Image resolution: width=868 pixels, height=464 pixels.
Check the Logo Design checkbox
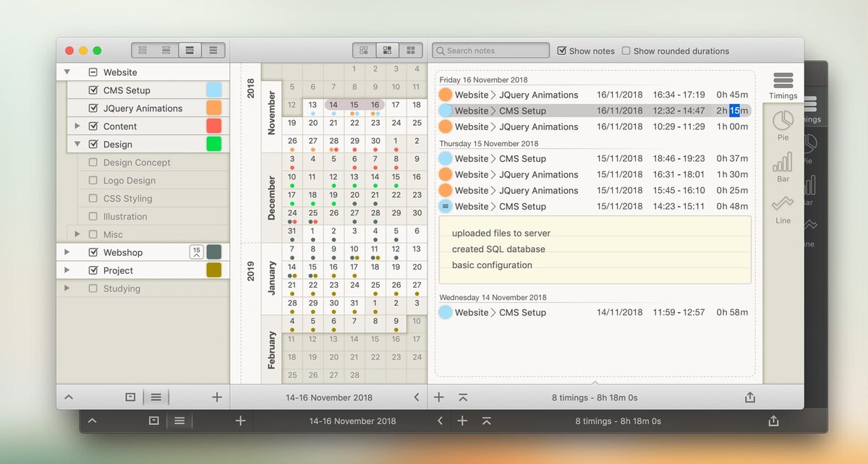coord(93,181)
